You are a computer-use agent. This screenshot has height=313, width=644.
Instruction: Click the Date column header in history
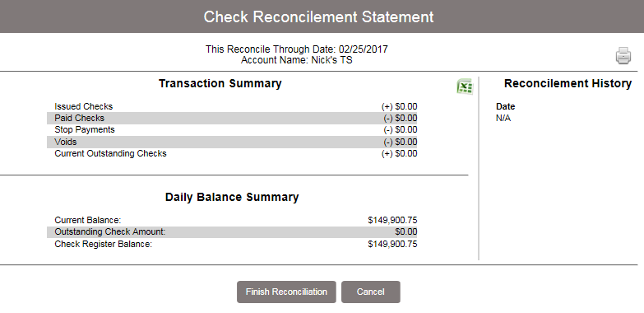[x=505, y=106]
